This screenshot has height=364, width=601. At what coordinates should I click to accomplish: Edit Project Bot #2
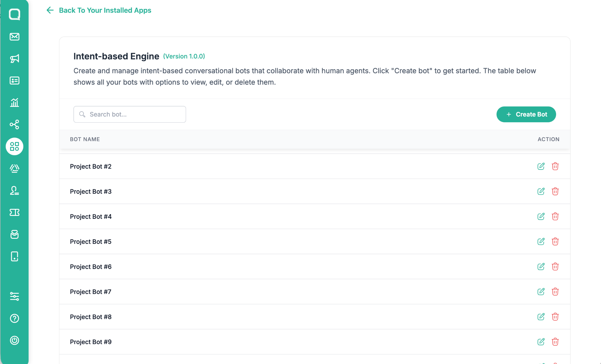click(541, 166)
